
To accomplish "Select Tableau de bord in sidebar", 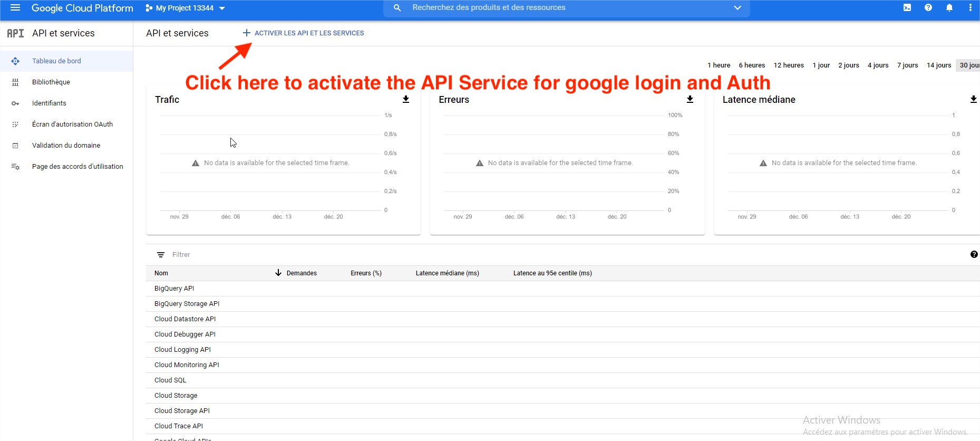I will pos(66,61).
